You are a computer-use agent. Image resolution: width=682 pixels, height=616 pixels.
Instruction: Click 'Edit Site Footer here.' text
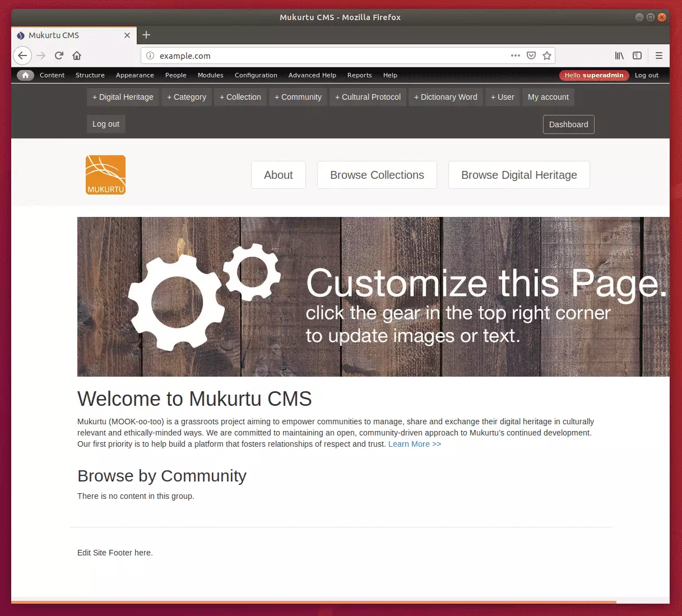(115, 553)
